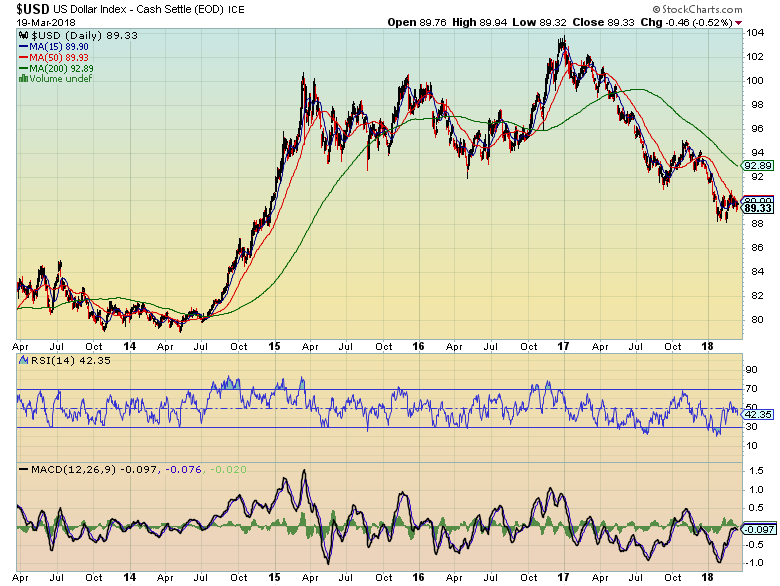Viewport: 780px width, 586px height.
Task: Click the RSI(14) 42.35 value tag
Action: click(x=757, y=414)
